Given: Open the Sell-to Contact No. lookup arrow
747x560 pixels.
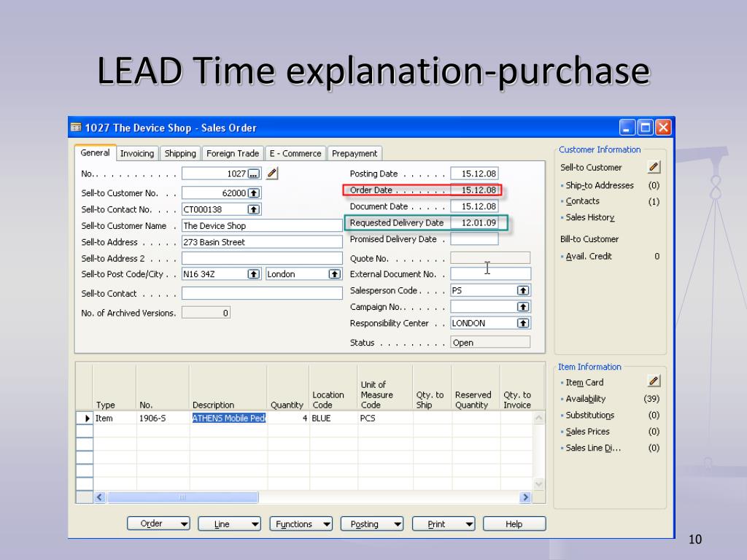Looking at the screenshot, I should tap(254, 209).
